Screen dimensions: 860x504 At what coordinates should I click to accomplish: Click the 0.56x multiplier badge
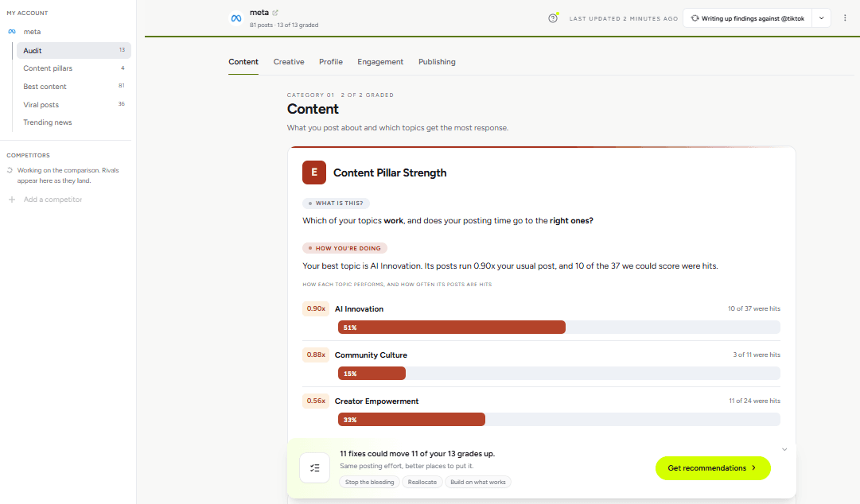pos(316,401)
